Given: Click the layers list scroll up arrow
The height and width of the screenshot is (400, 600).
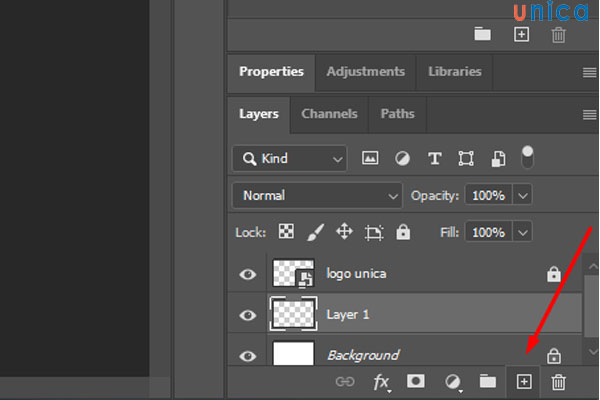Looking at the screenshot, I should tap(592, 266).
